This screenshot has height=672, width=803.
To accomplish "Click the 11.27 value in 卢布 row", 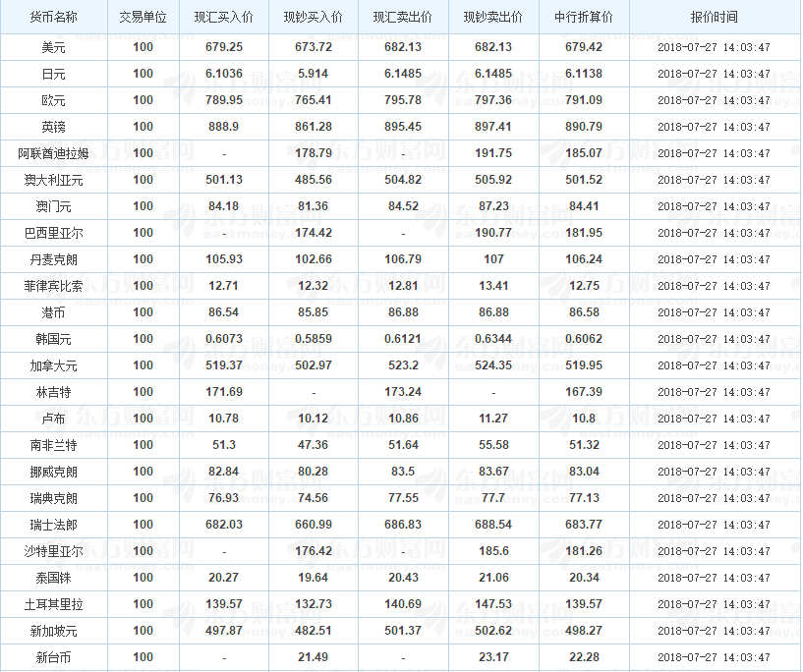I will [493, 419].
